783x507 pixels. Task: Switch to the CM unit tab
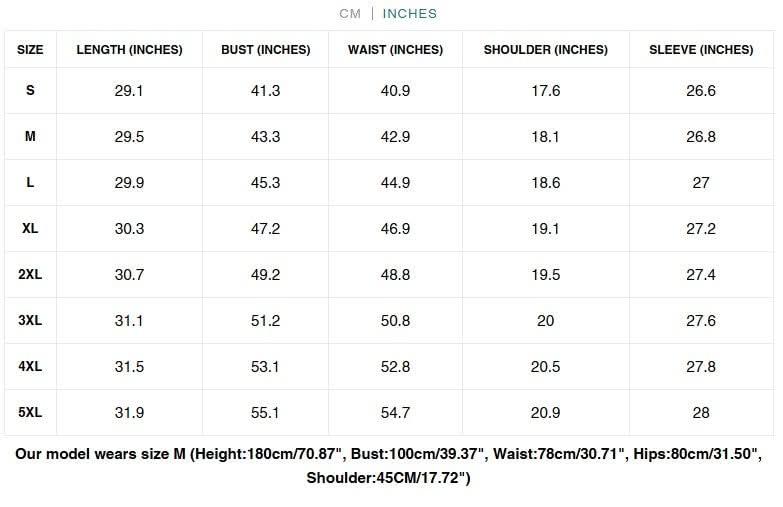pos(350,13)
